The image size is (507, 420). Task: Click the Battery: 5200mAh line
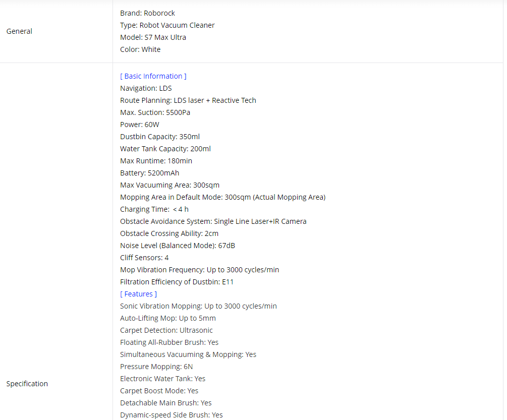pos(150,173)
